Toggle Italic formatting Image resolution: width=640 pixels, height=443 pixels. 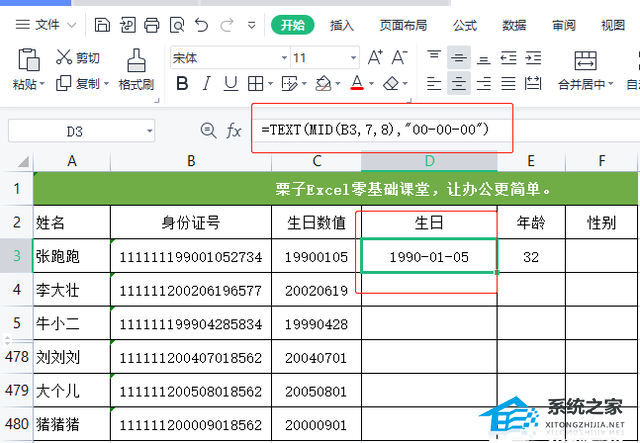207,84
